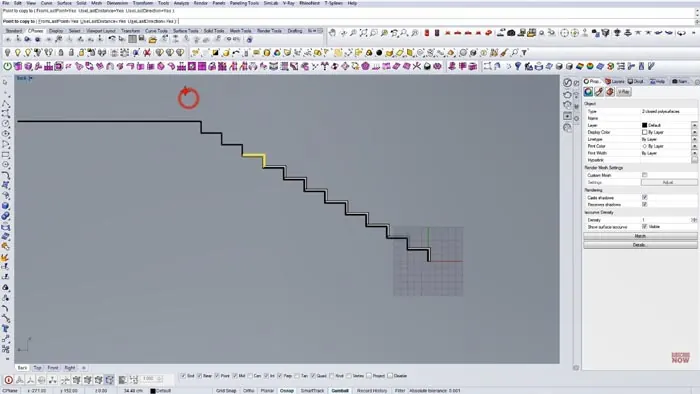Click the black layer color swatch in properties

coord(644,125)
